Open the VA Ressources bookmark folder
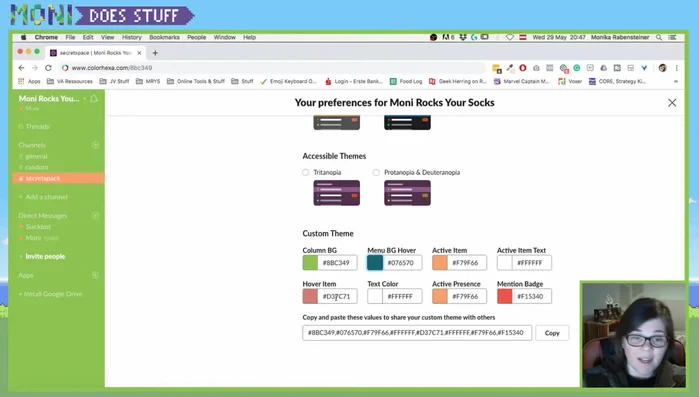The width and height of the screenshot is (699, 397). [x=70, y=81]
